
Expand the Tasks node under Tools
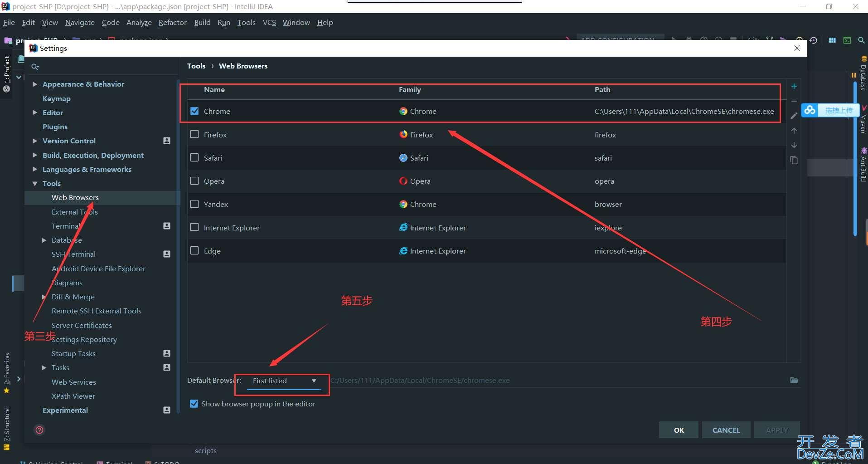click(44, 368)
